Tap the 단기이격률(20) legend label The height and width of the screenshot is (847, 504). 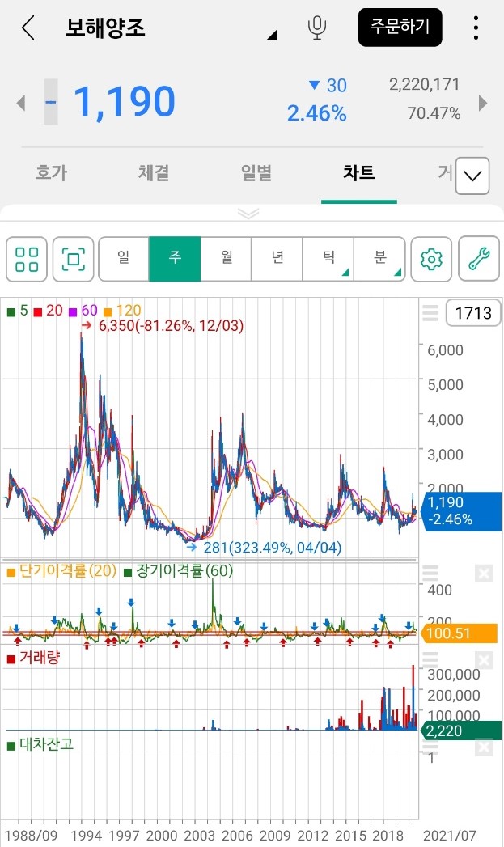pyautogui.click(x=62, y=571)
